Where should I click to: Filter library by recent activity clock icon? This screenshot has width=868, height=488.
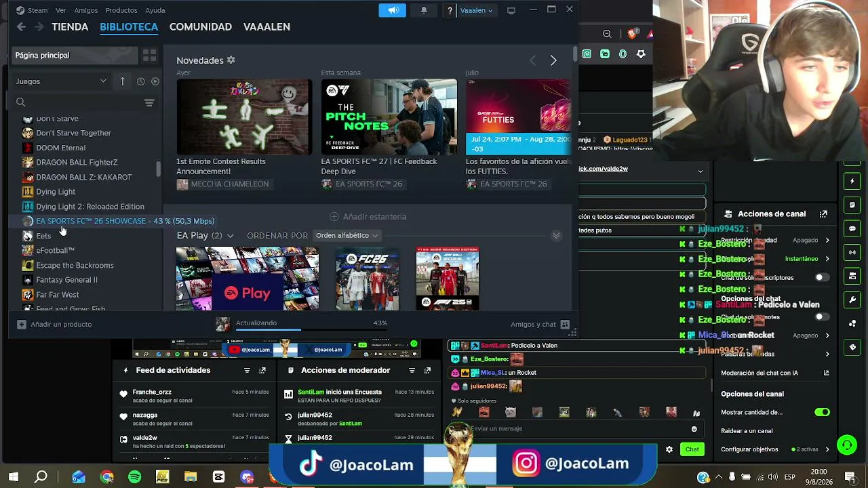tap(140, 81)
